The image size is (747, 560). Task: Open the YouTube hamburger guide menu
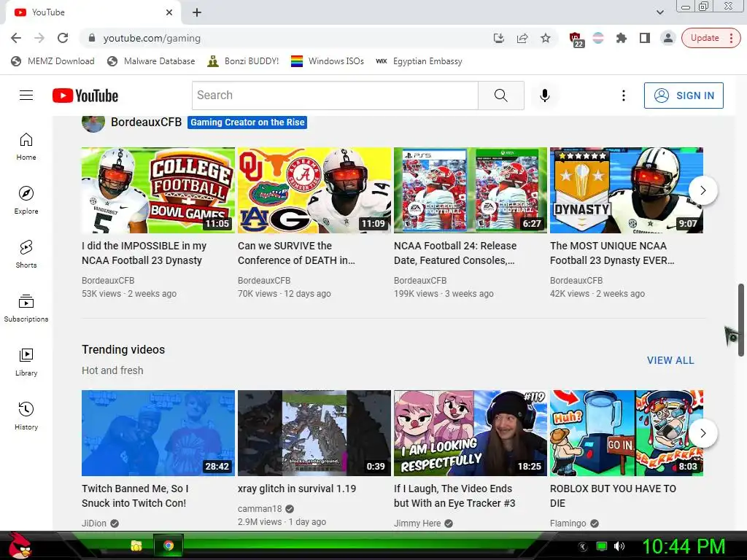click(x=26, y=96)
